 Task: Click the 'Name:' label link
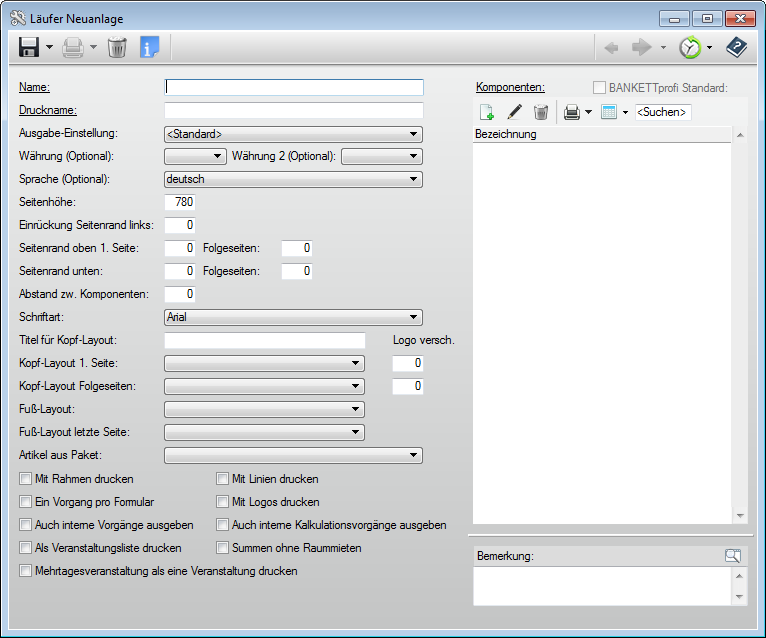[x=35, y=88]
